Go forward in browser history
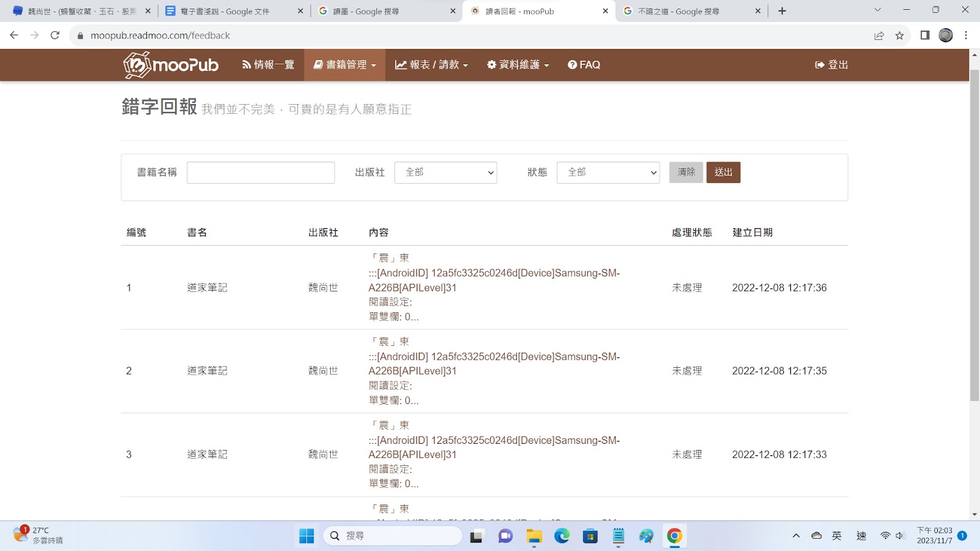This screenshot has height=551, width=980. pos(34,36)
